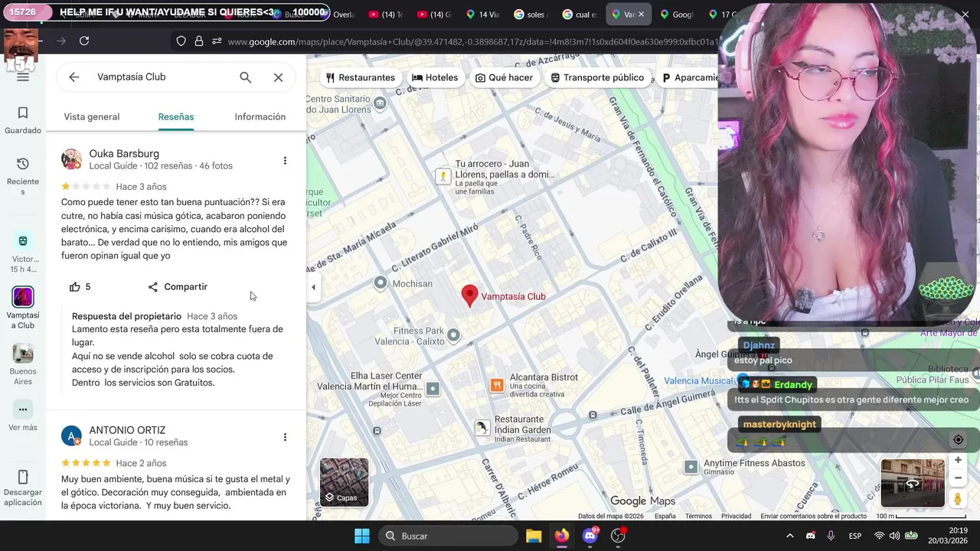980x551 pixels.
Task: Switch to the '14 Via' Maps tab
Action: pyautogui.click(x=482, y=15)
